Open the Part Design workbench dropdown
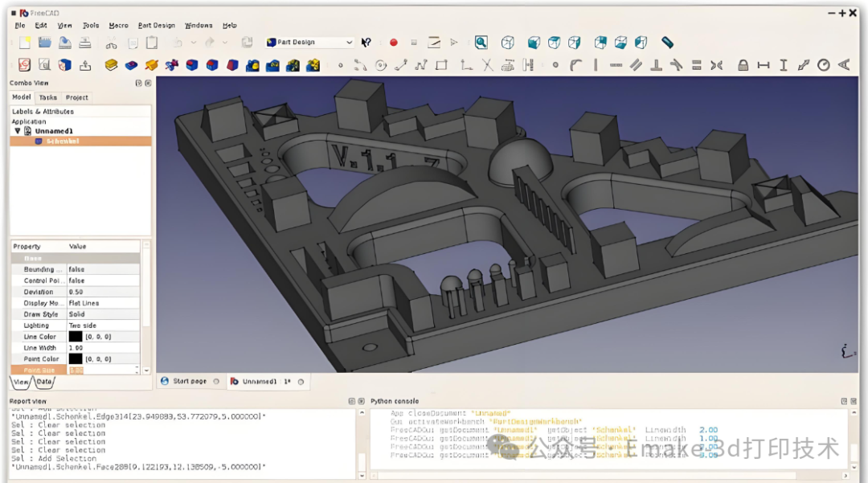868x483 pixels. tap(309, 42)
